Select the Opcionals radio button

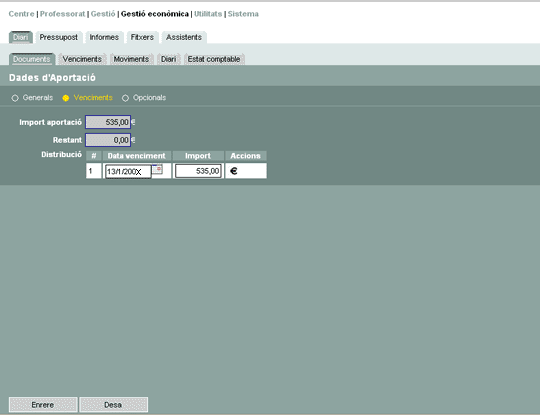pyautogui.click(x=125, y=98)
